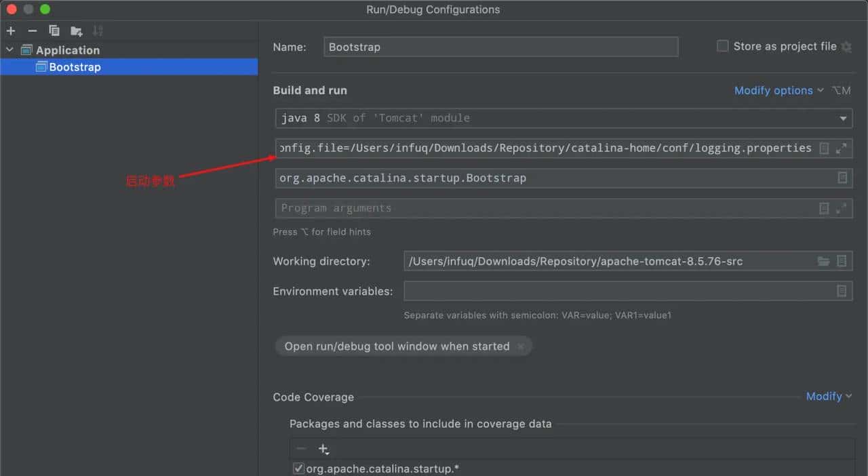Screen dimensions: 868x476
Task: Open the main class browse icon
Action: 842,178
